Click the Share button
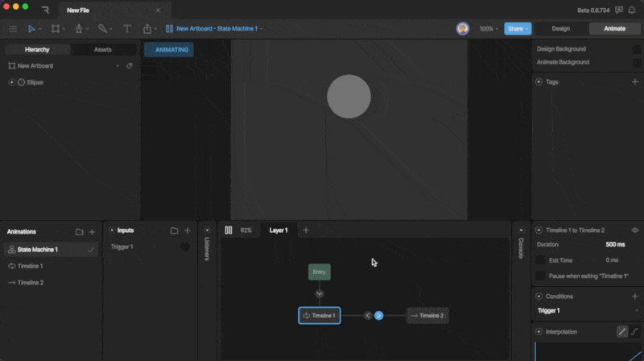Viewport: 644px width, 361px height. (x=518, y=29)
